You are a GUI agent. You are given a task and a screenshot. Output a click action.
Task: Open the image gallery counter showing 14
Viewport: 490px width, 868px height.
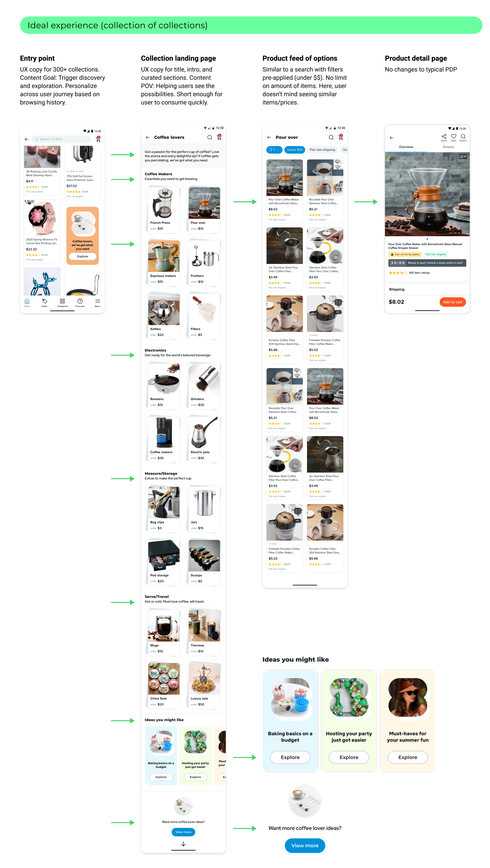(463, 156)
